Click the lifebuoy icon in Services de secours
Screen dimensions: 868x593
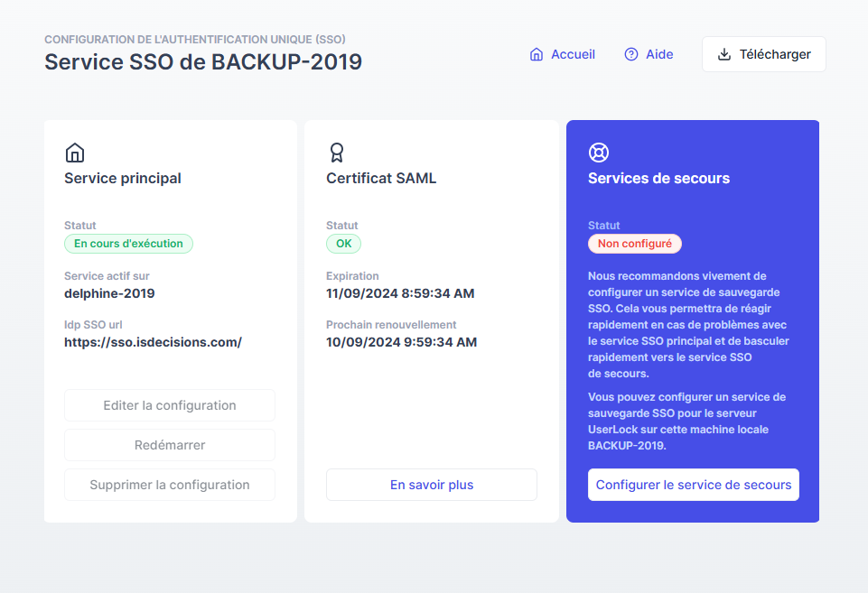pyautogui.click(x=599, y=153)
